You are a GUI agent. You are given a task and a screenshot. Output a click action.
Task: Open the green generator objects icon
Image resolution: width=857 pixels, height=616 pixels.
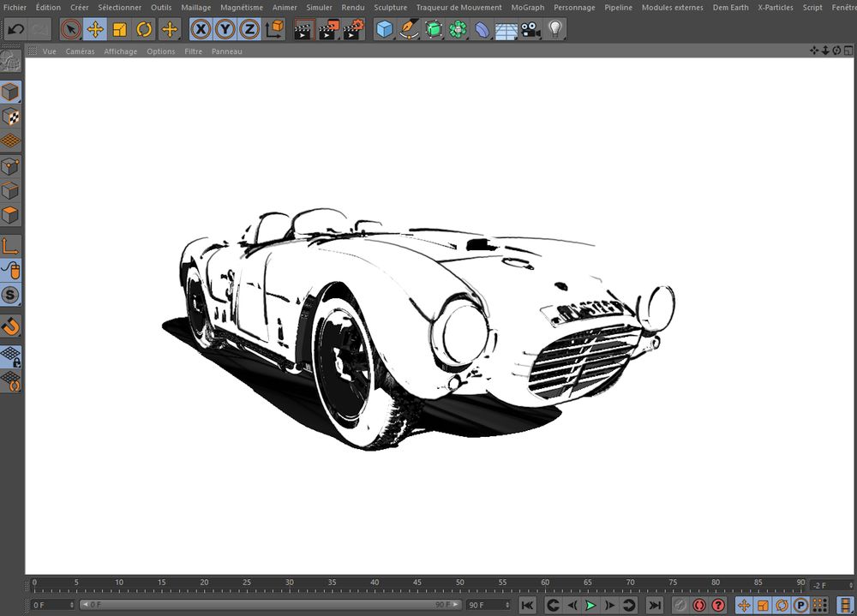click(434, 29)
